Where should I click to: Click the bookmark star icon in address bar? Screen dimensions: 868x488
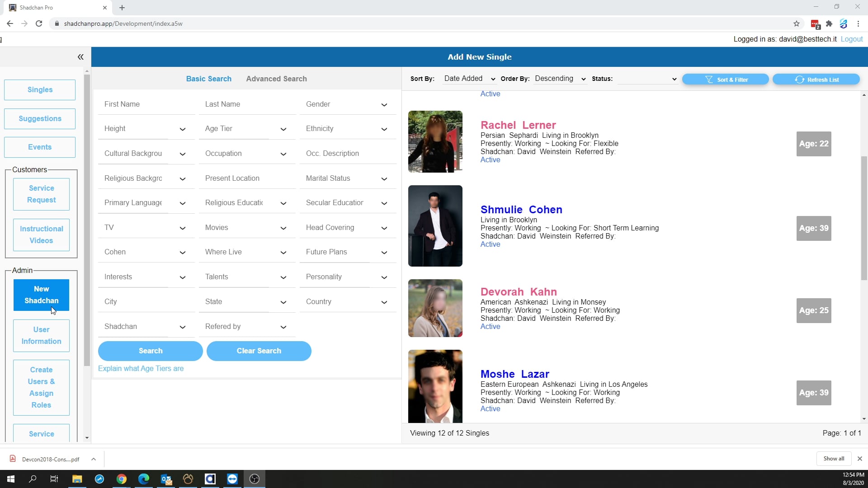point(797,23)
